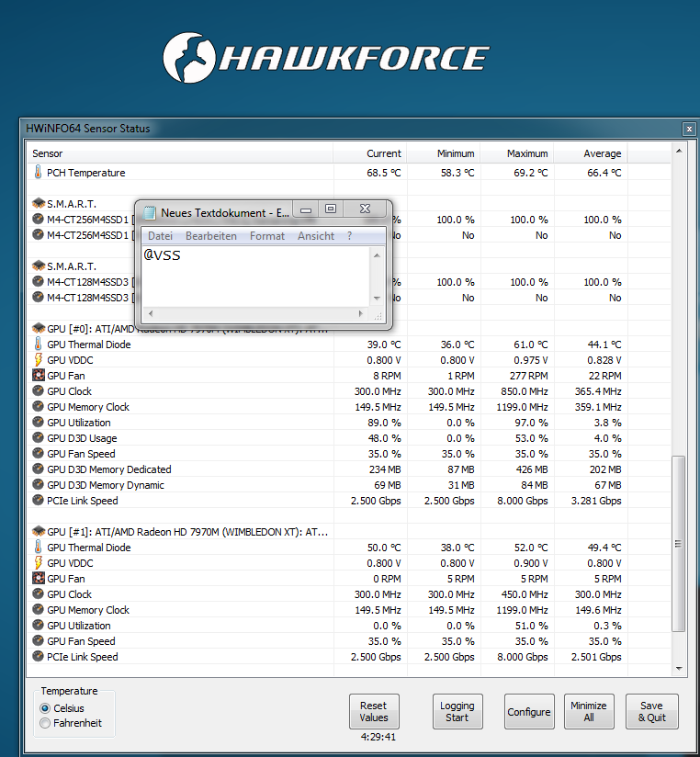Click Notepad vertical scroll up arrow

coord(377,254)
